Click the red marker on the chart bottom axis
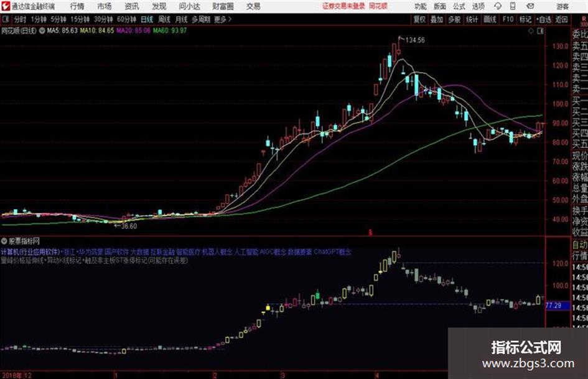This screenshot has height=379, width=588. 370,233
